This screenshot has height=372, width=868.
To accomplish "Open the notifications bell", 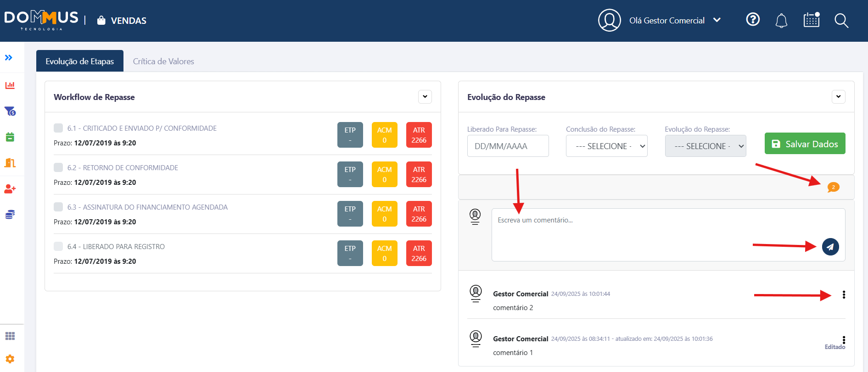I will (781, 21).
